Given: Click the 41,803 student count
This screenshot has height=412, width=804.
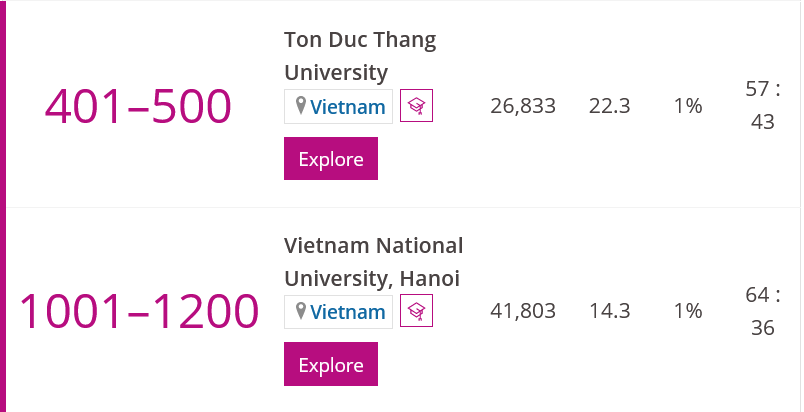Looking at the screenshot, I should pos(523,311).
